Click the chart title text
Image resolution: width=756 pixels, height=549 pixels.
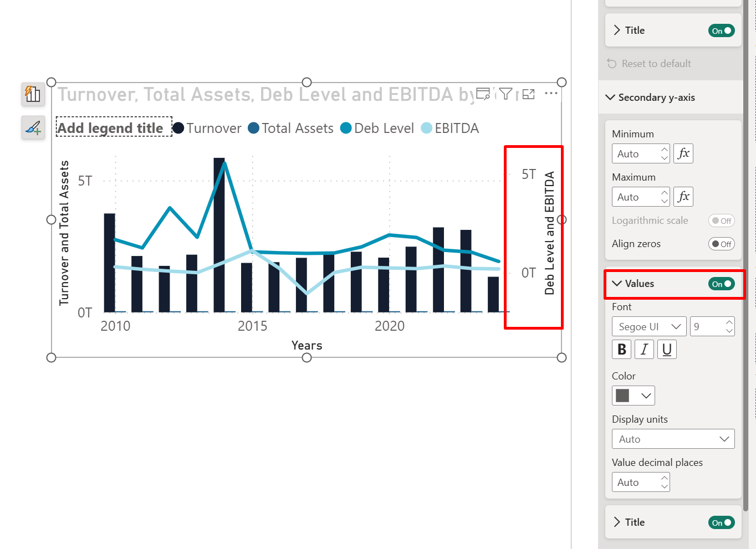point(265,95)
